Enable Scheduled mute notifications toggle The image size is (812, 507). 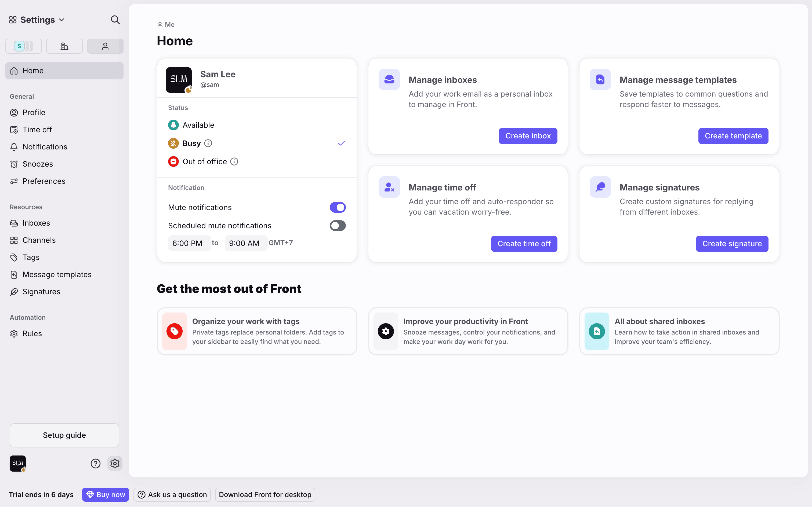pyautogui.click(x=337, y=226)
